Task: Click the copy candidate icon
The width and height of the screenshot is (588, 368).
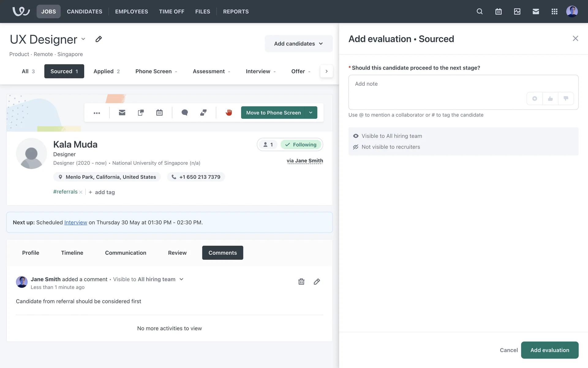Action: [x=141, y=113]
